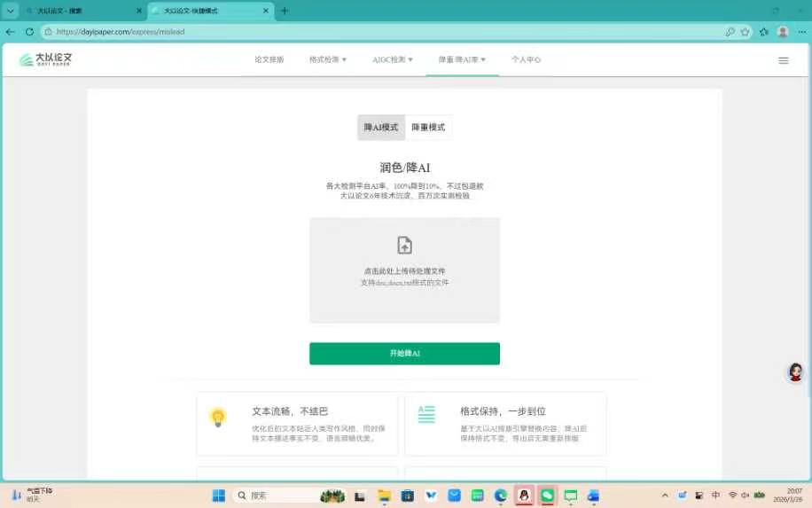Open the customer service avatar widget
Screen dimensions: 812x508
coord(795,372)
